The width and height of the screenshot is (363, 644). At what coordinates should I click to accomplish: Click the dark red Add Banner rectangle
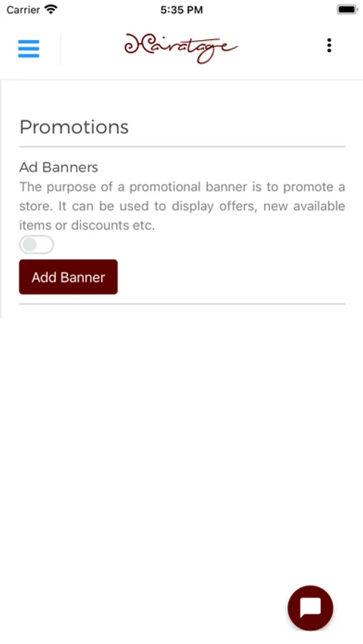pos(68,277)
